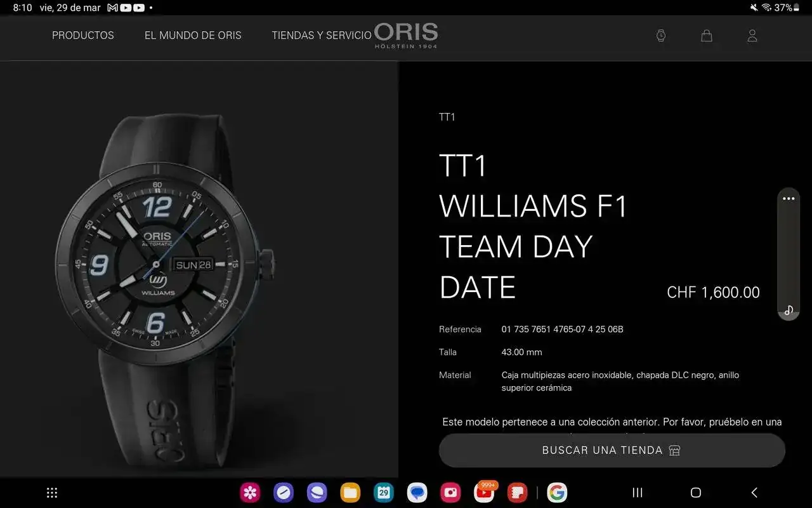Open the watch finder icon in header
Viewport: 812px width, 508px height.
(661, 36)
